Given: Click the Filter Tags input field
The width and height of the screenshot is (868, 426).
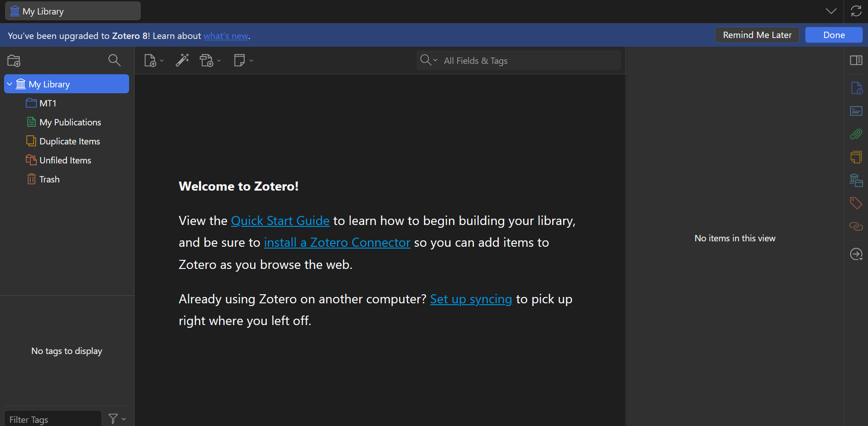Looking at the screenshot, I should pyautogui.click(x=53, y=419).
